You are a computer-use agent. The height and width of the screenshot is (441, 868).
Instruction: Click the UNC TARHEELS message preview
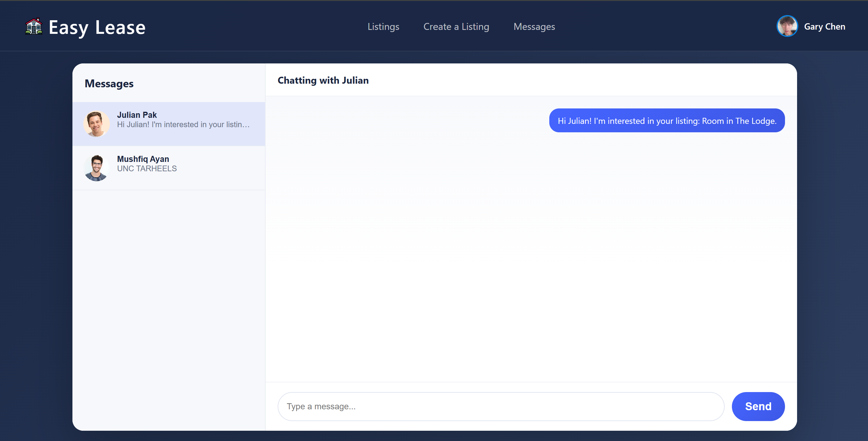coord(147,169)
